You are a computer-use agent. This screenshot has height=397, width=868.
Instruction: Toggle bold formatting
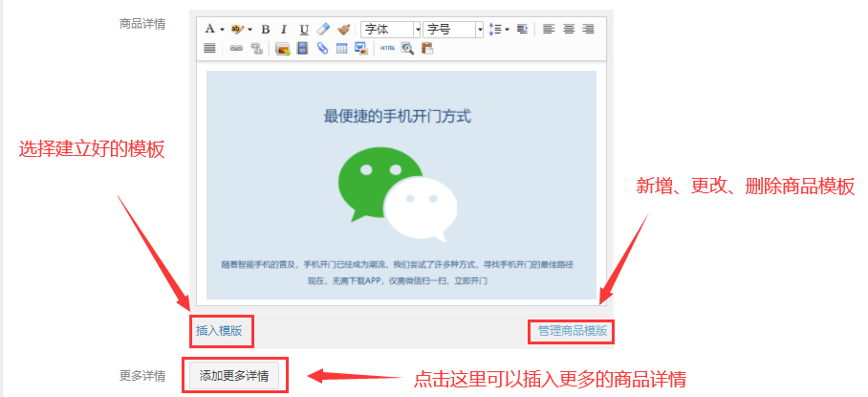[265, 30]
